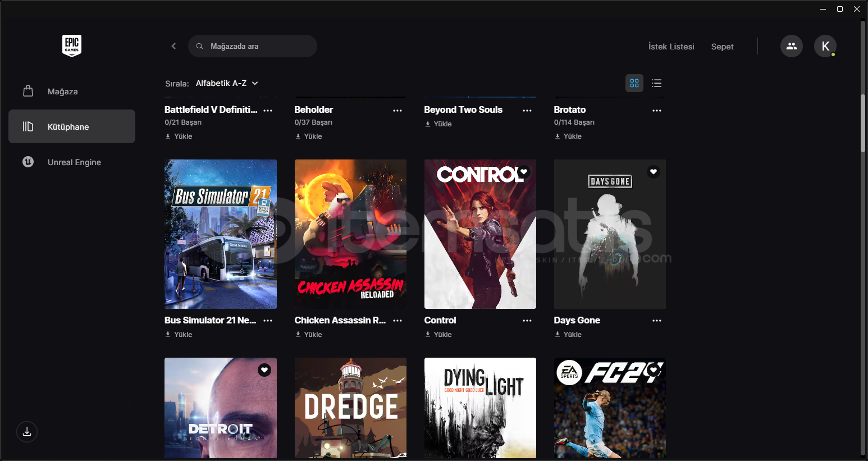This screenshot has height=461, width=868.
Task: Open the Mağaza store section
Action: point(72,91)
